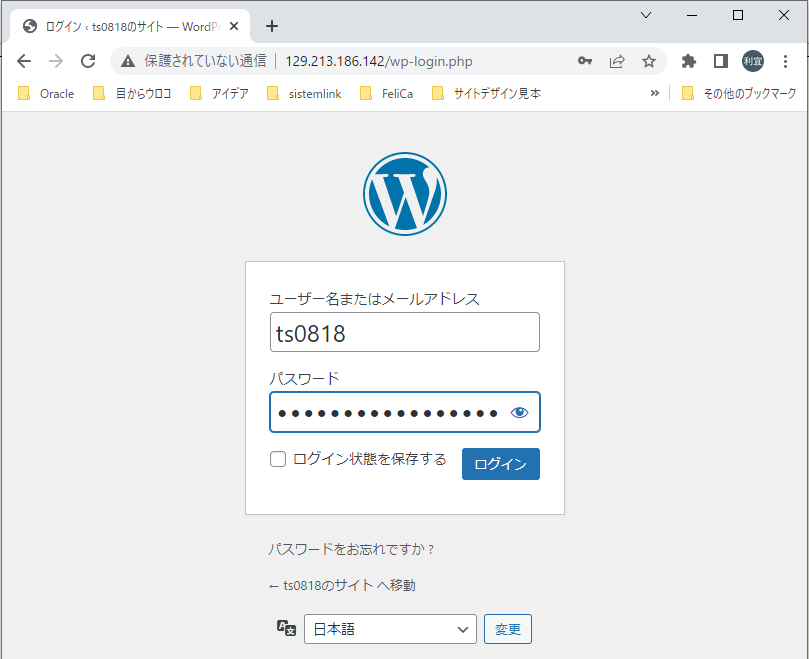Click the ユーザー名またはメールアドレス label
This screenshot has height=659, width=809.
375,299
